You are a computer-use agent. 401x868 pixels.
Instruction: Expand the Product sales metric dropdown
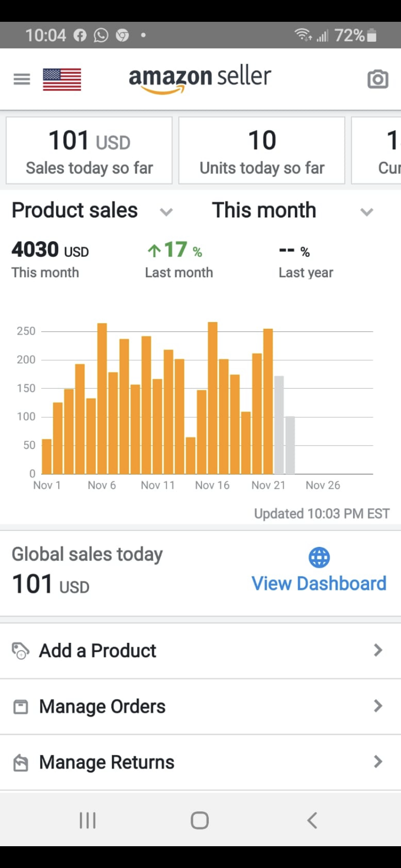click(166, 212)
